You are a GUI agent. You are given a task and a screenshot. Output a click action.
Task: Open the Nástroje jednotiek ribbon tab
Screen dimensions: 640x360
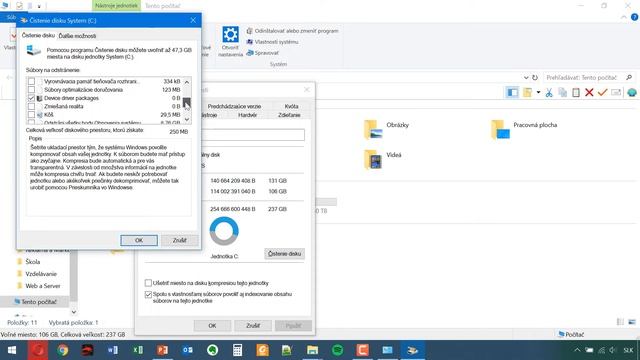pos(116,6)
